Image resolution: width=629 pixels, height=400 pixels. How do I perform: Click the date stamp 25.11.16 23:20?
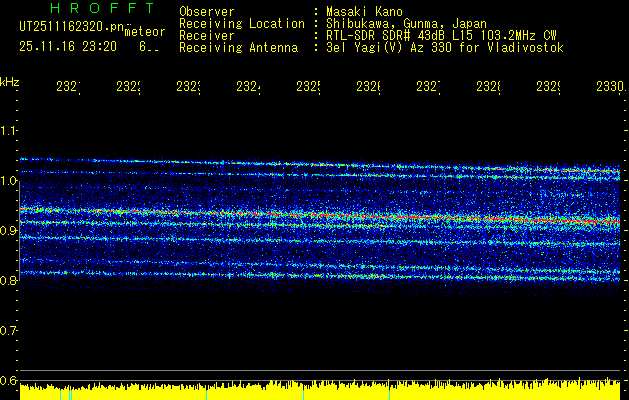point(68,47)
